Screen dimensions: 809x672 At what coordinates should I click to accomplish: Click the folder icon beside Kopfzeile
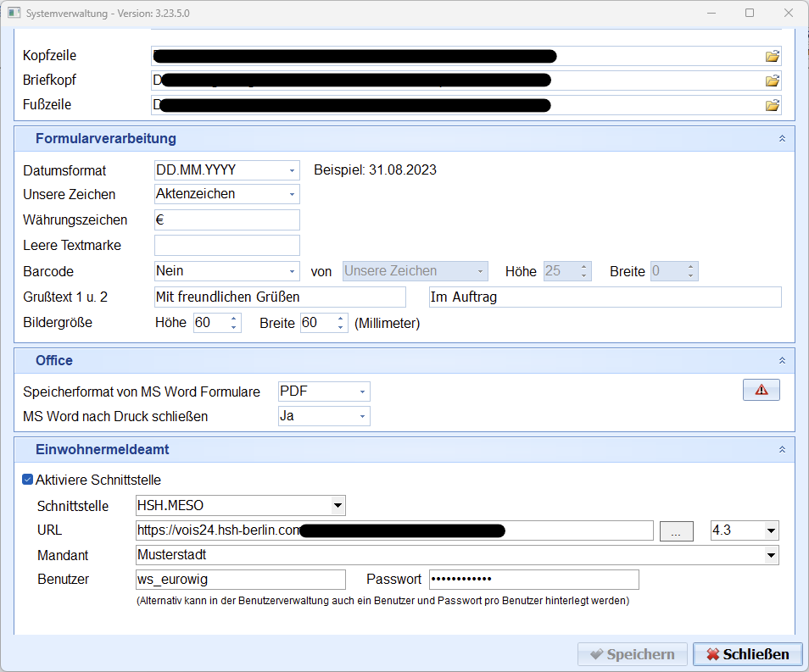point(772,57)
